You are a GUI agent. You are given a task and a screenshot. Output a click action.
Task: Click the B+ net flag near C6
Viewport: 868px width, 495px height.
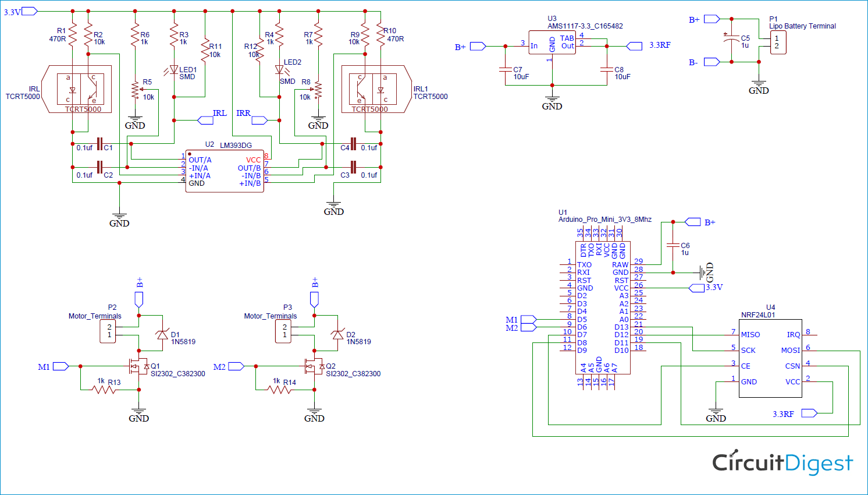click(x=692, y=222)
